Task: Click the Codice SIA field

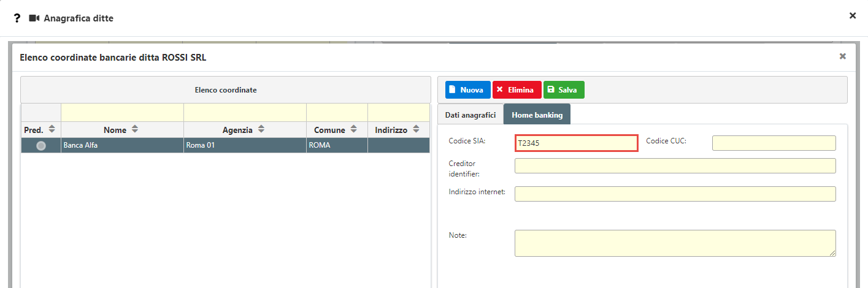Action: click(x=577, y=143)
